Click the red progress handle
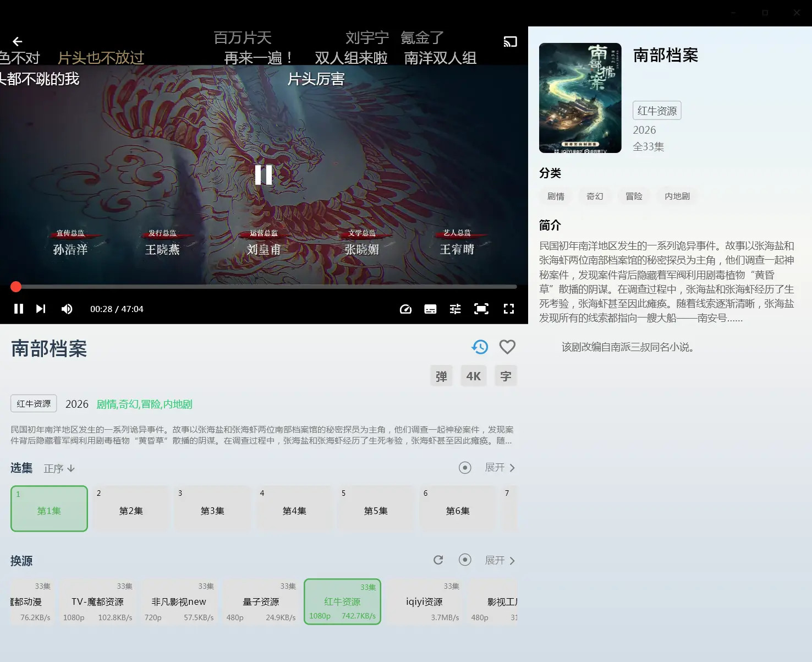 16,287
